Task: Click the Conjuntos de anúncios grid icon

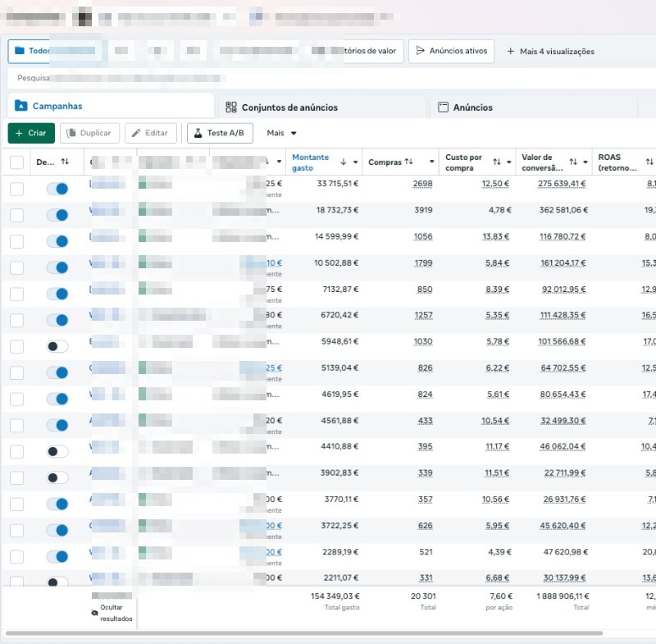Action: click(x=231, y=107)
